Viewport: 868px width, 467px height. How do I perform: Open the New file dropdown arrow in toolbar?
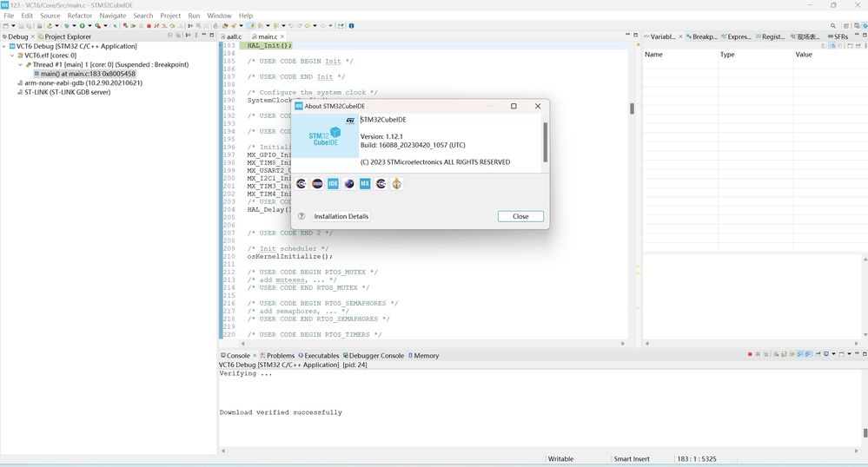pos(13,25)
